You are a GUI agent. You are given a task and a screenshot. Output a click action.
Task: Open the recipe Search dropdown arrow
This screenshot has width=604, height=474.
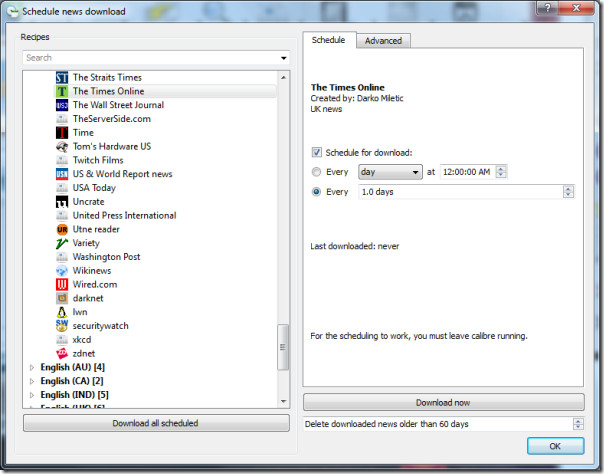pos(284,58)
